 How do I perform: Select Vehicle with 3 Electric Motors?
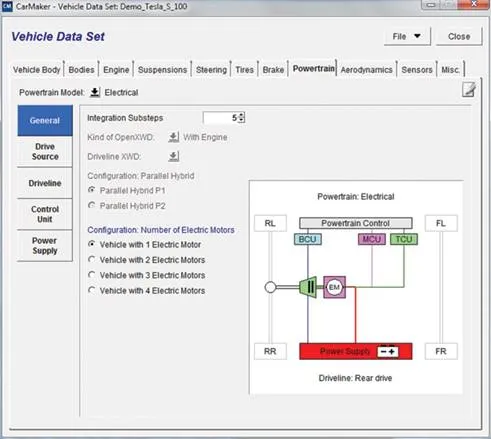pos(147,275)
